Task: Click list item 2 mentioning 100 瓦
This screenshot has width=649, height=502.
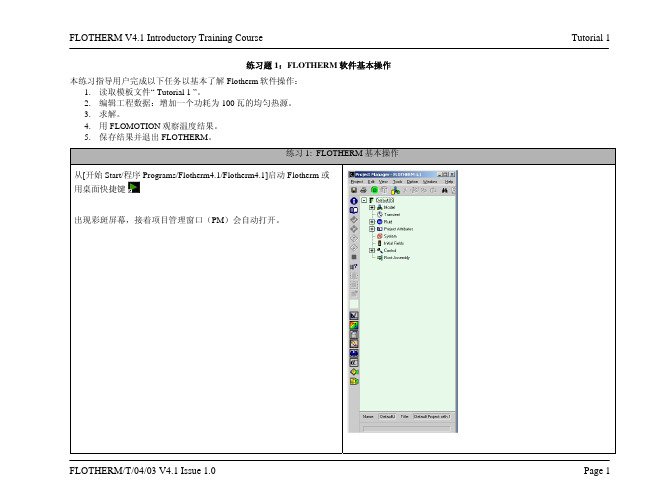Action: pos(196,103)
